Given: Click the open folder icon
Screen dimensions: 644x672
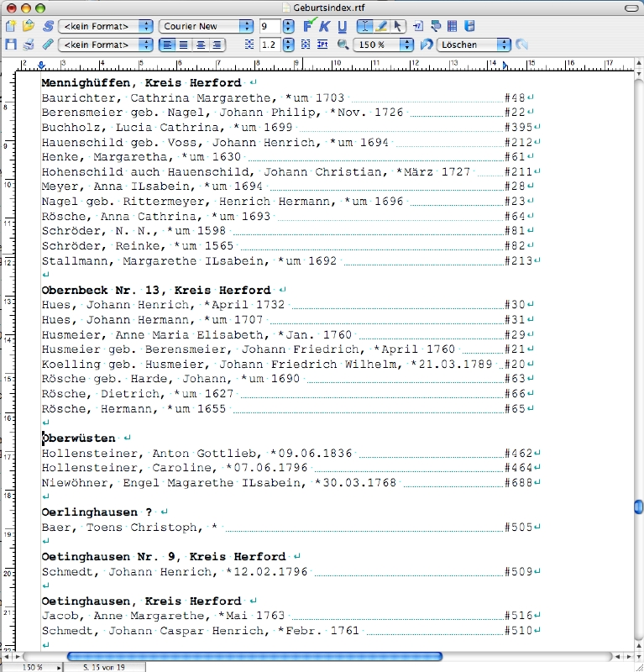Looking at the screenshot, I should (x=28, y=26).
